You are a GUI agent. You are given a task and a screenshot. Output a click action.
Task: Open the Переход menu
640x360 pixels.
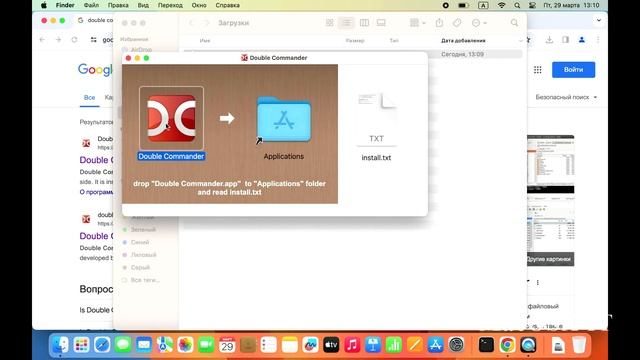tap(170, 5)
